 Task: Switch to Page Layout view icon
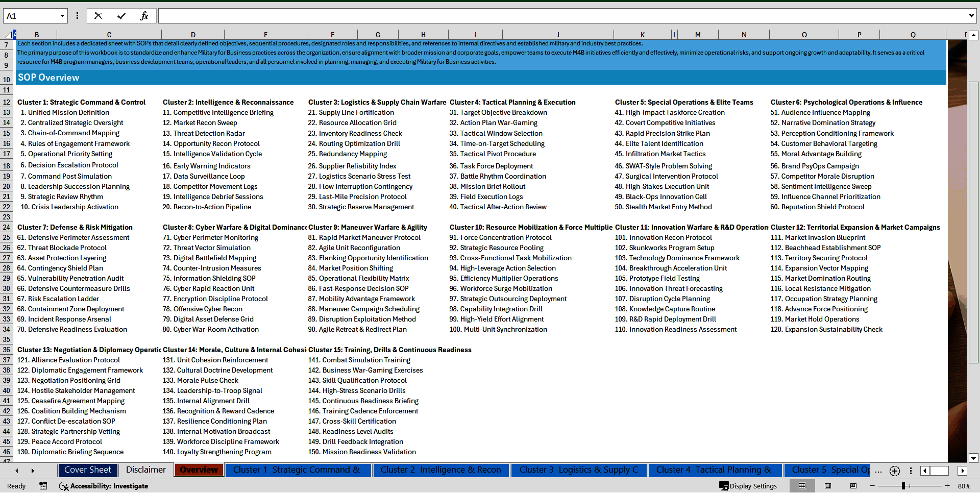[x=827, y=486]
